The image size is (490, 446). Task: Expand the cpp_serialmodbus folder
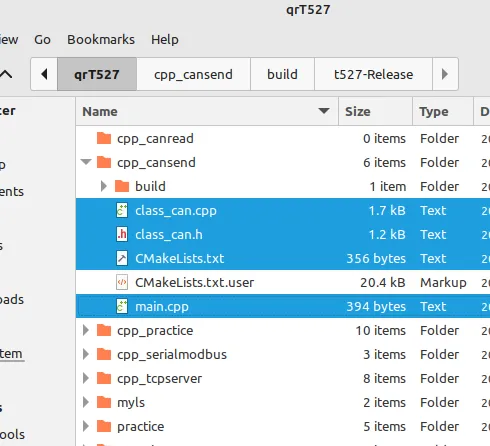coord(86,354)
